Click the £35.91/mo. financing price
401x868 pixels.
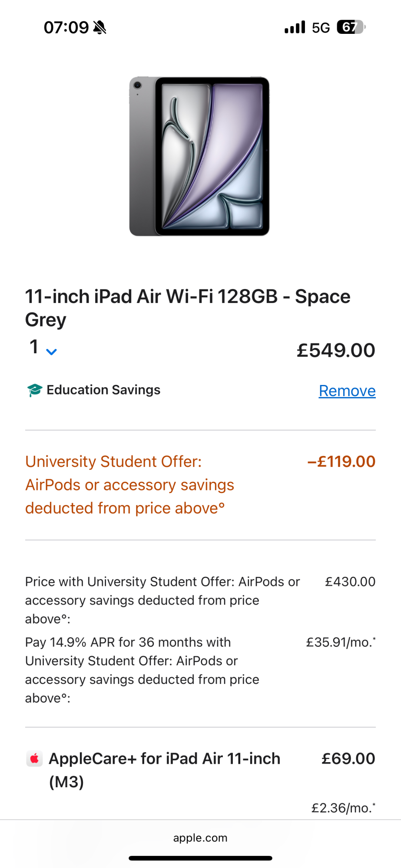click(x=341, y=642)
